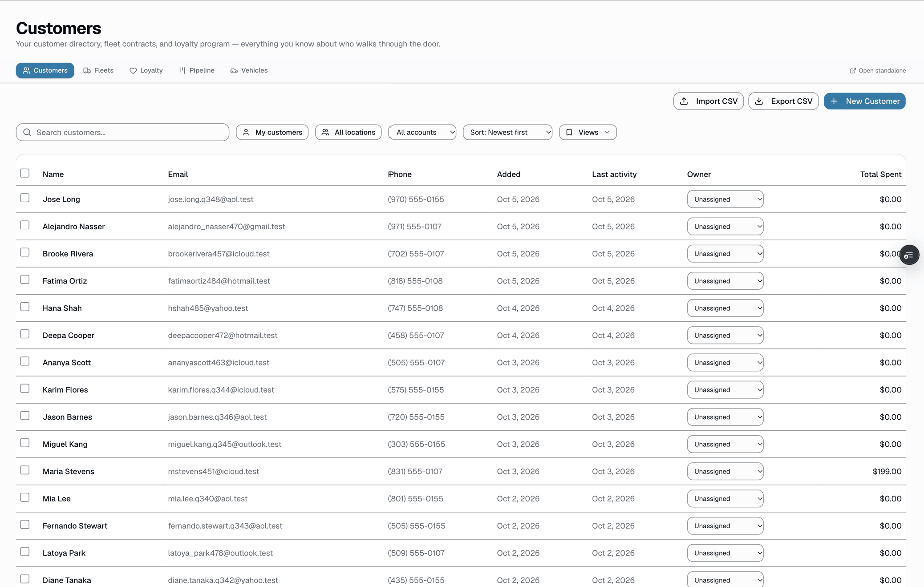Click the person icon in My customers
Image resolution: width=924 pixels, height=587 pixels.
click(x=246, y=132)
